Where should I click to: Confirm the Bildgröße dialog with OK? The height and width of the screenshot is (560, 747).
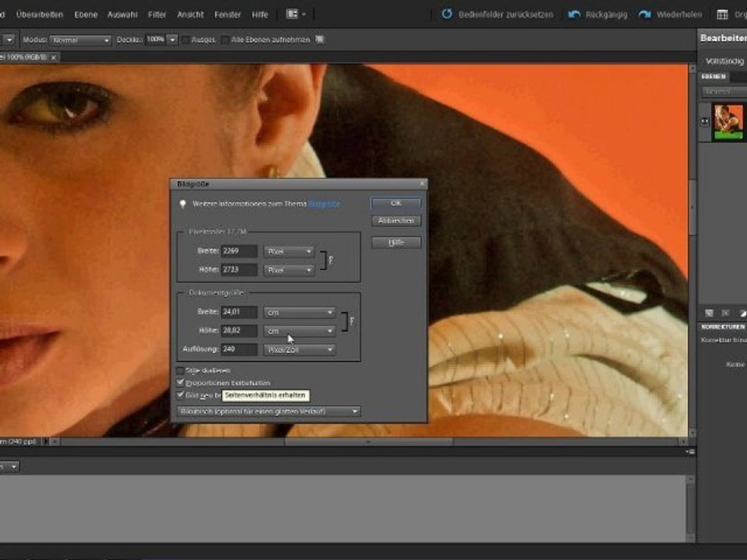396,203
